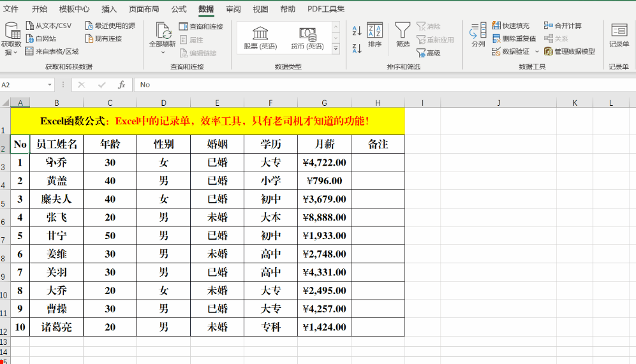
Task: Switch to the 帮助 tab
Action: click(x=288, y=9)
